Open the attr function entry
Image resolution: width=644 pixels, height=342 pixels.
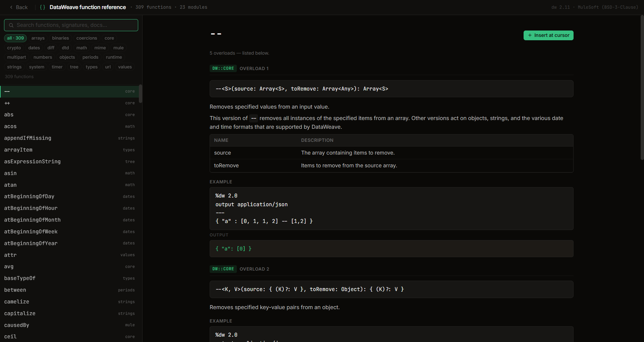click(69, 255)
